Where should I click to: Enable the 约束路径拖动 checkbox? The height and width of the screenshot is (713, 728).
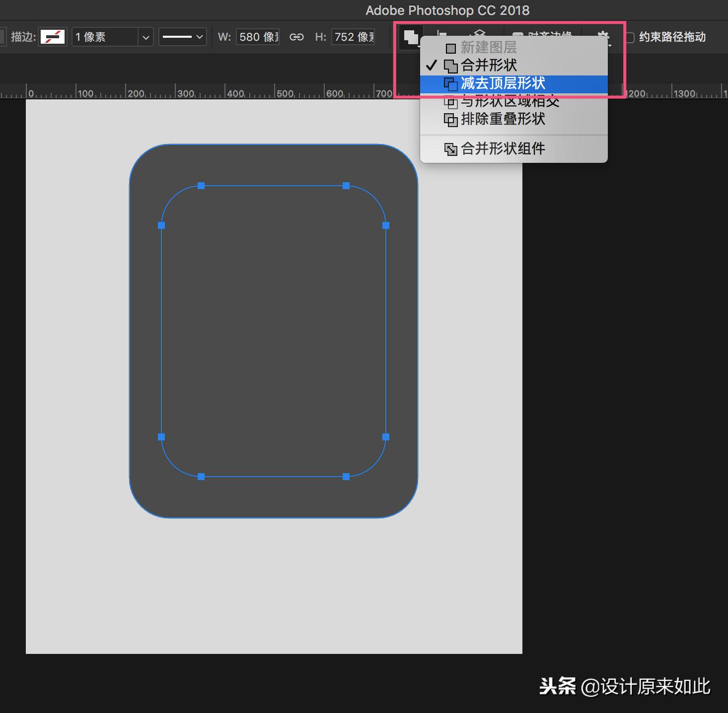click(x=630, y=37)
